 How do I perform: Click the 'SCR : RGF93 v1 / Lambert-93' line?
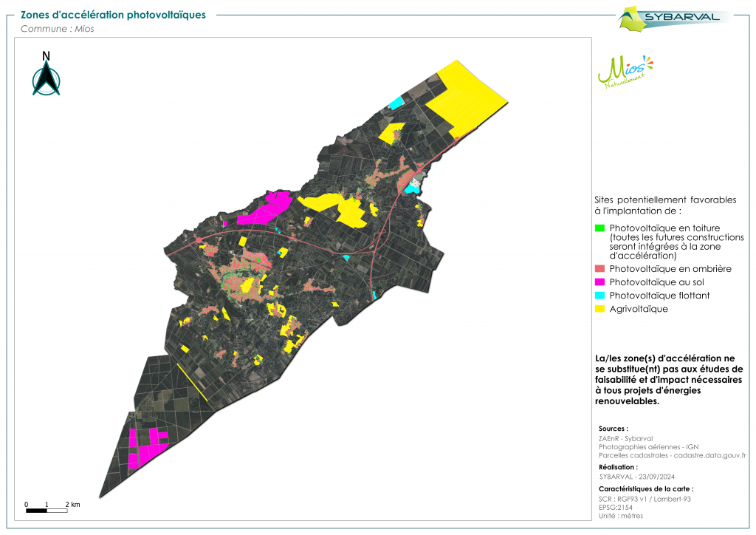pos(645,499)
